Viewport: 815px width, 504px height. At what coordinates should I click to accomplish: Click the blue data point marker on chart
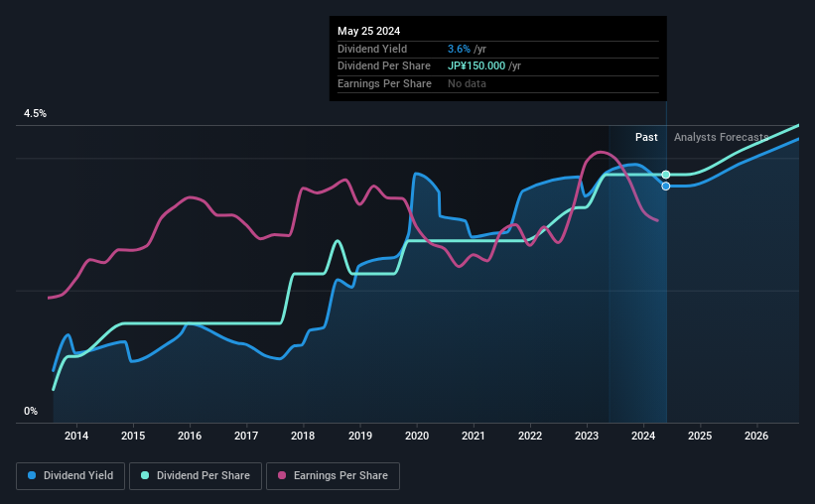(x=666, y=186)
